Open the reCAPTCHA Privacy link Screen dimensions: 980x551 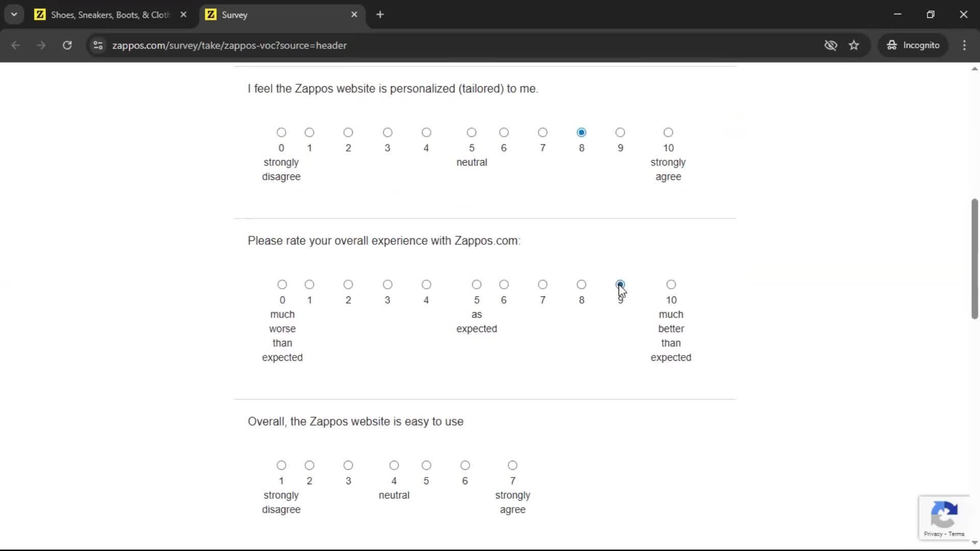click(x=933, y=534)
